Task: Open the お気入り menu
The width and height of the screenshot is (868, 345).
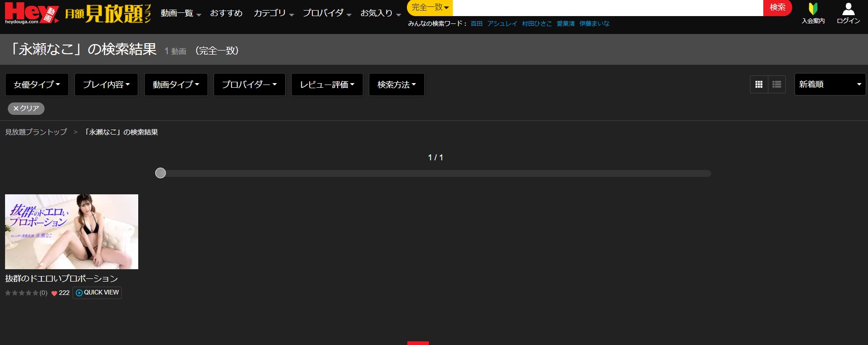Action: point(381,13)
